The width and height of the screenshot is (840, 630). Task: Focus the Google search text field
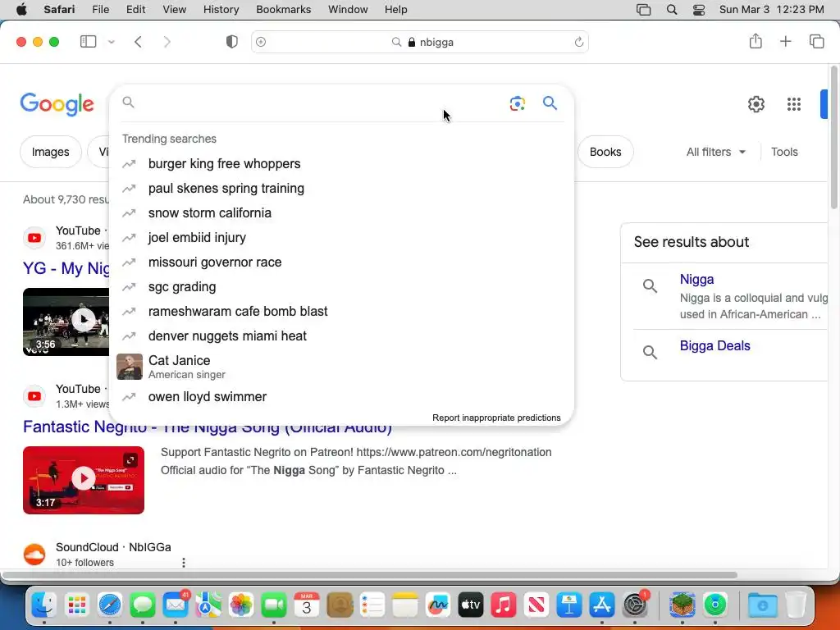316,103
